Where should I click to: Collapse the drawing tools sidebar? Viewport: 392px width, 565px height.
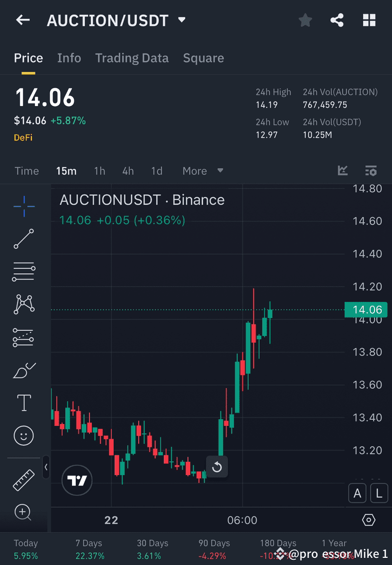(46, 468)
